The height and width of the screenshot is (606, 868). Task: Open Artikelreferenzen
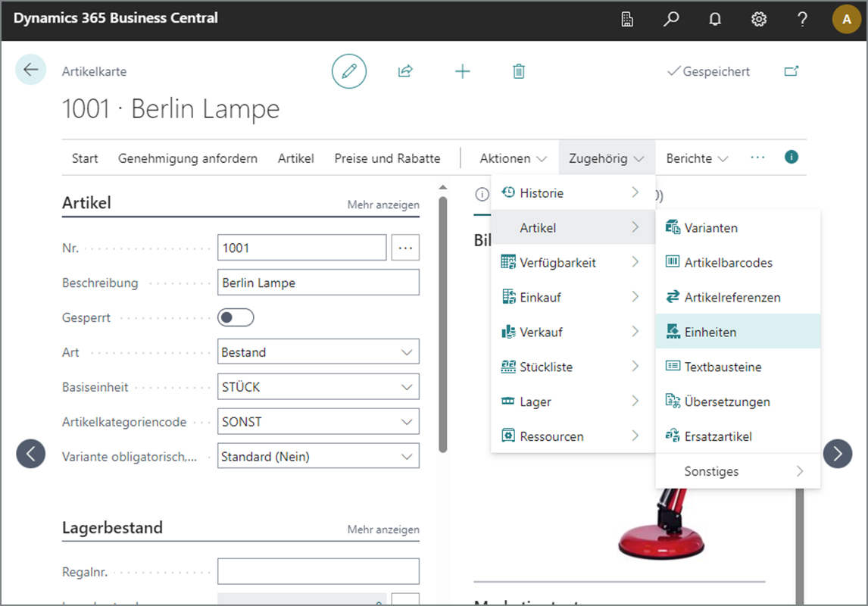pos(738,297)
